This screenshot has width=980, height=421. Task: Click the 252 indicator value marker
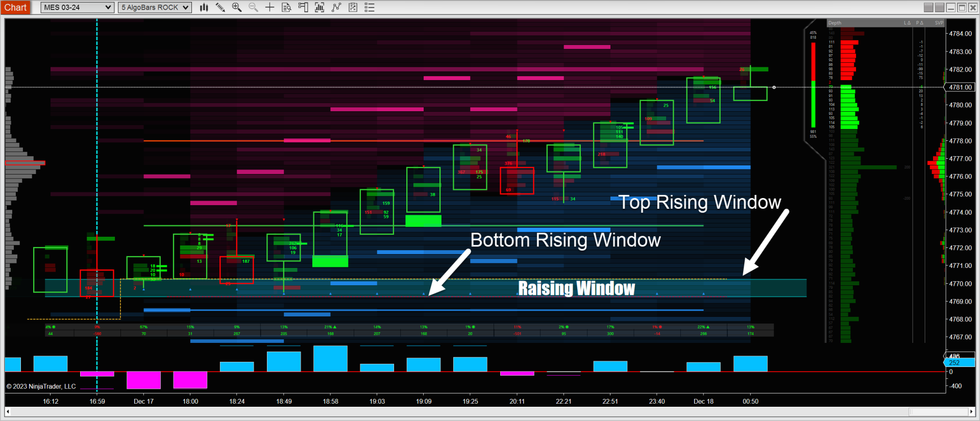coord(959,363)
